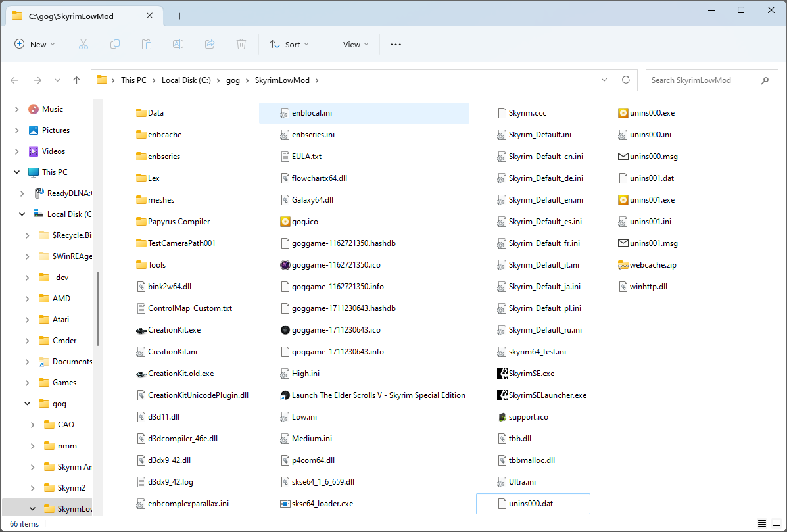Select the AMD folder in sidebar
The image size is (787, 532).
pyautogui.click(x=61, y=298)
